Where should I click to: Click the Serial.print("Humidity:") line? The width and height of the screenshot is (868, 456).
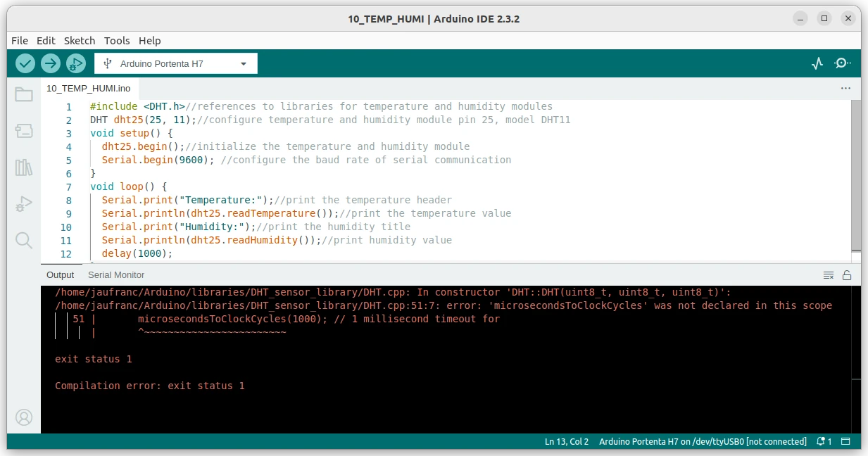(256, 227)
